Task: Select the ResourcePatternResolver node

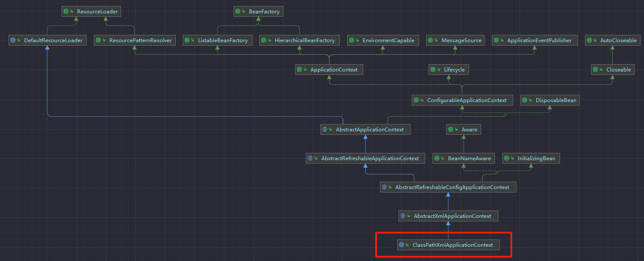Action: coord(135,40)
